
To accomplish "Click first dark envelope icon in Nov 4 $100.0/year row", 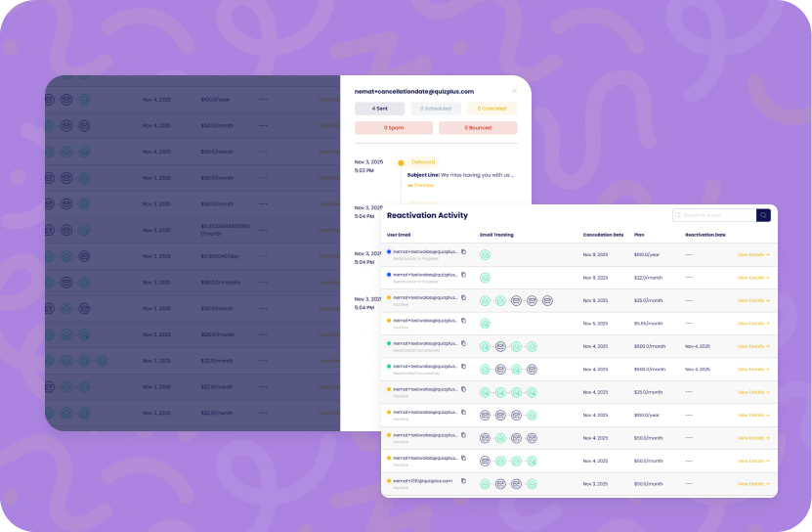I will 485,416.
